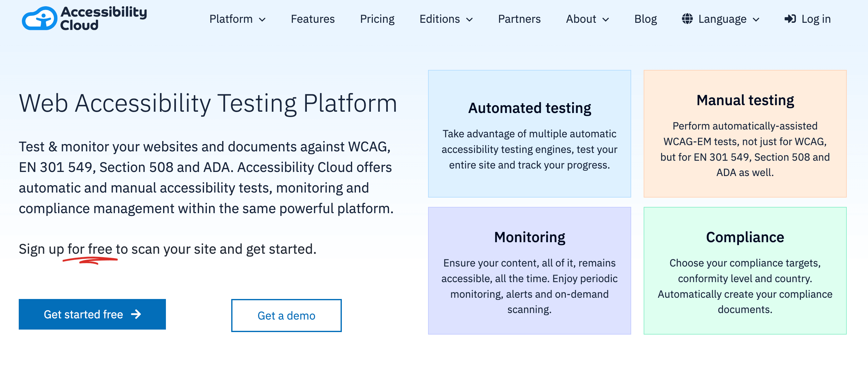Image resolution: width=868 pixels, height=382 pixels.
Task: Open the Manual testing card heading
Action: [x=745, y=100]
